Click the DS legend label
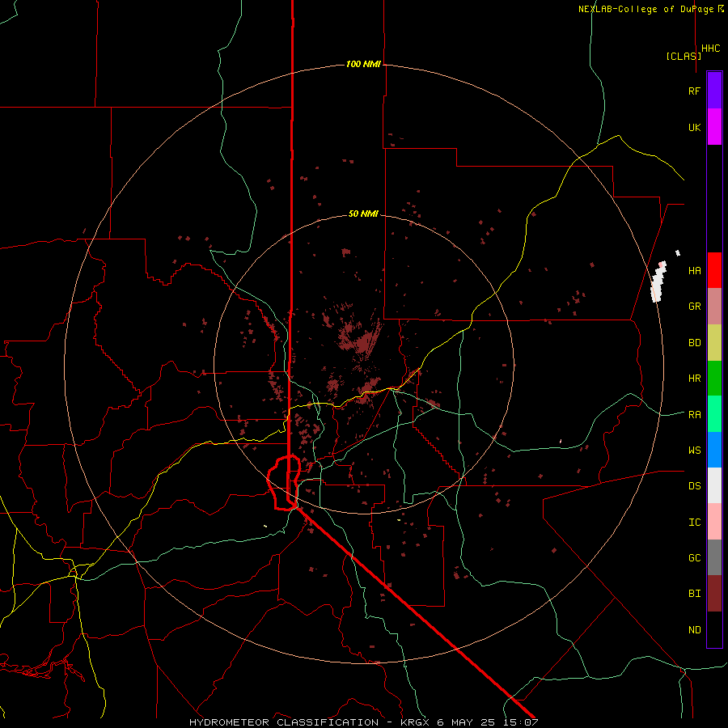This screenshot has height=728, width=728. pyautogui.click(x=694, y=486)
